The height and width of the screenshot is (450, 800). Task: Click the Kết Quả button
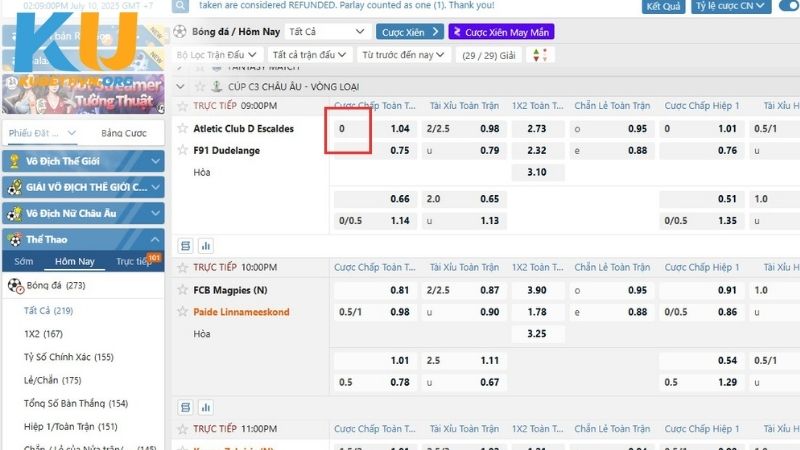pyautogui.click(x=664, y=6)
